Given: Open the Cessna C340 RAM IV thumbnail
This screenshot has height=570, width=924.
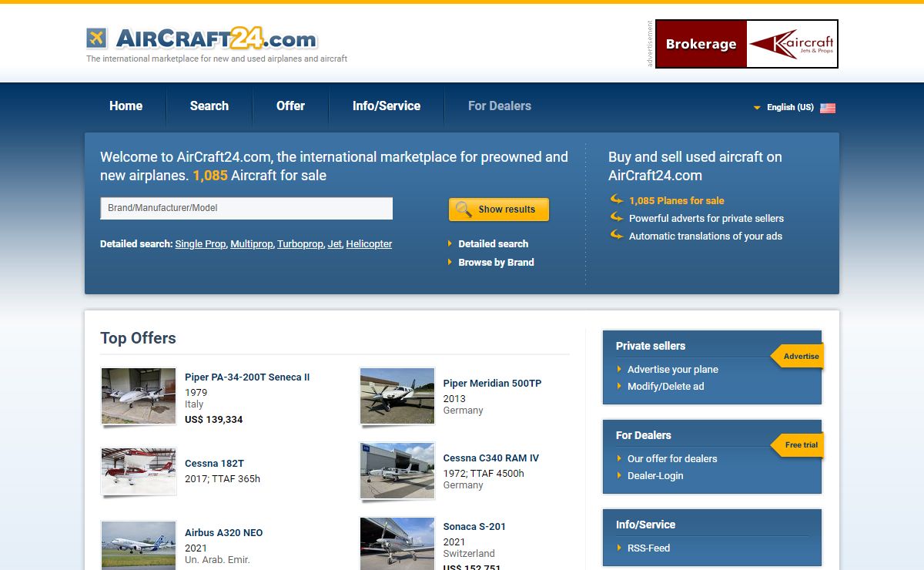Looking at the screenshot, I should pos(397,471).
